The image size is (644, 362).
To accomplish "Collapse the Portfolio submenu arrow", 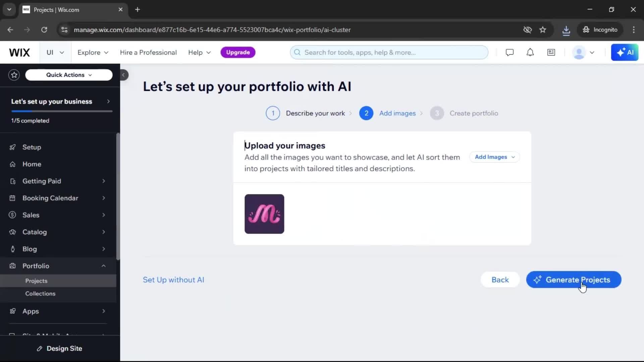I will (x=104, y=266).
